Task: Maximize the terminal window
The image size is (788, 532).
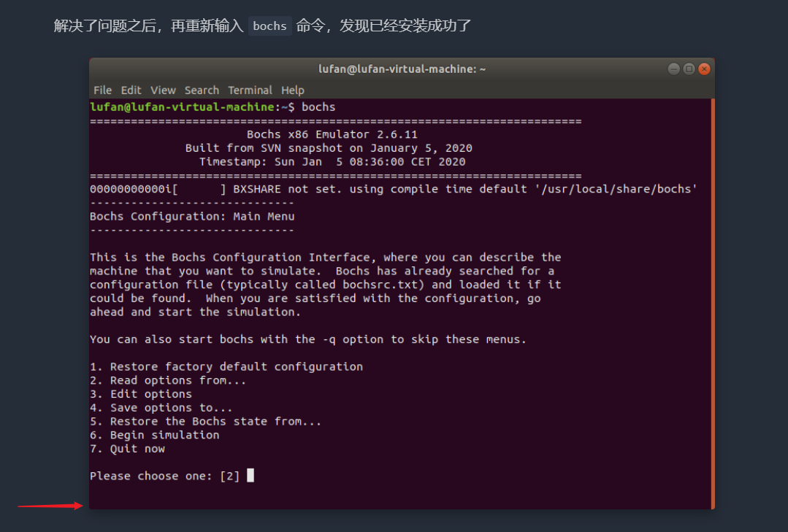Action: [689, 69]
